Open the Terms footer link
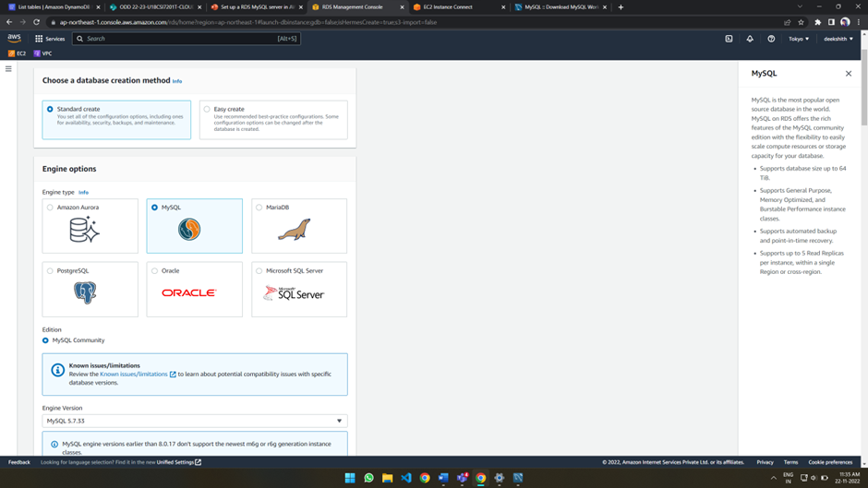 790,462
